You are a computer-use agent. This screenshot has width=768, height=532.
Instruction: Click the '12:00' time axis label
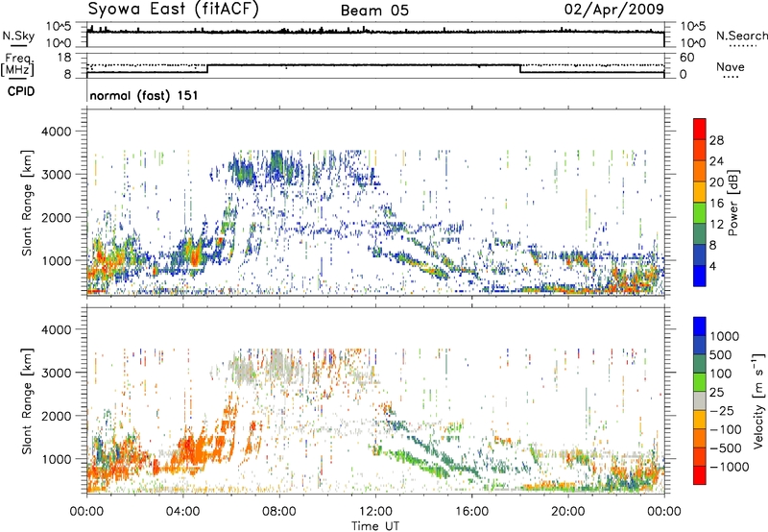coord(375,512)
